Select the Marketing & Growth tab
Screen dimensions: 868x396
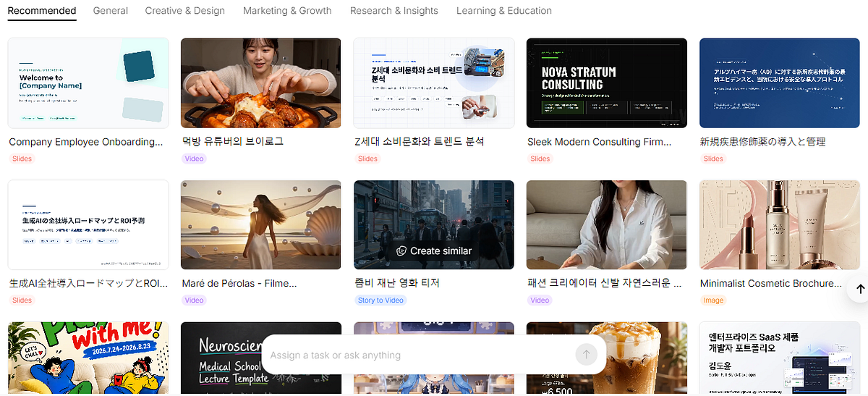pyautogui.click(x=287, y=11)
